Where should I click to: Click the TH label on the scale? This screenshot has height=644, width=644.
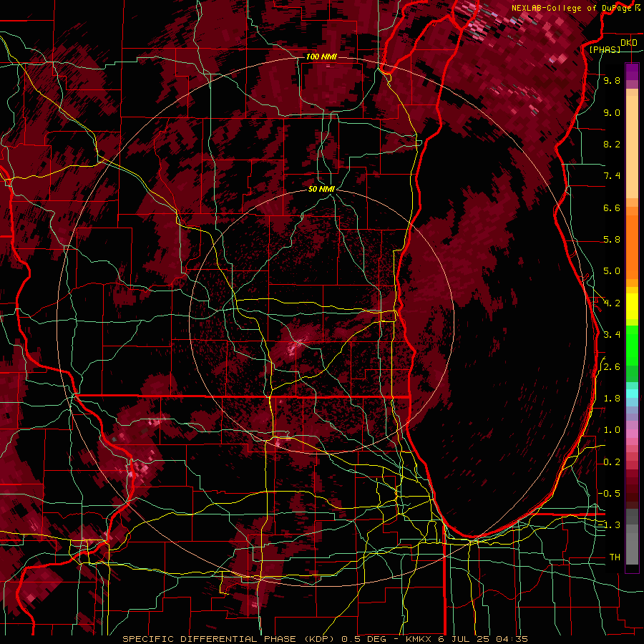click(615, 557)
